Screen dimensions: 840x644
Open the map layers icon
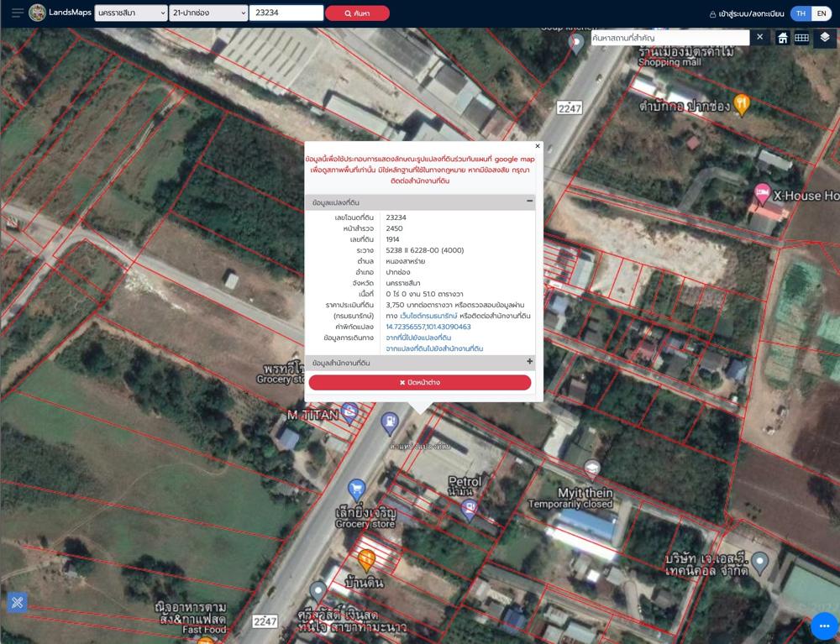[825, 38]
